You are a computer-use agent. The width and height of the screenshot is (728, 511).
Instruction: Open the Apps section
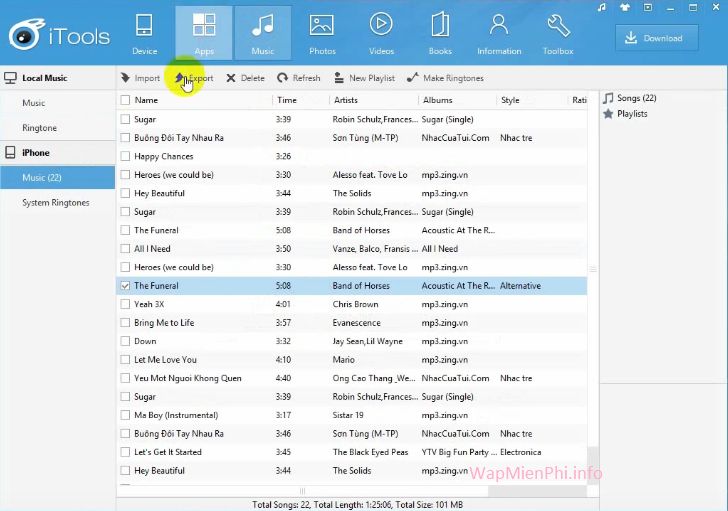pos(204,33)
